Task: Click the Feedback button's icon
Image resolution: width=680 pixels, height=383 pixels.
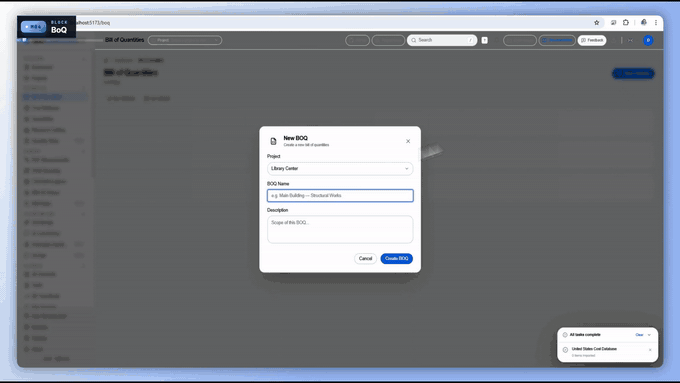Action: click(x=583, y=40)
